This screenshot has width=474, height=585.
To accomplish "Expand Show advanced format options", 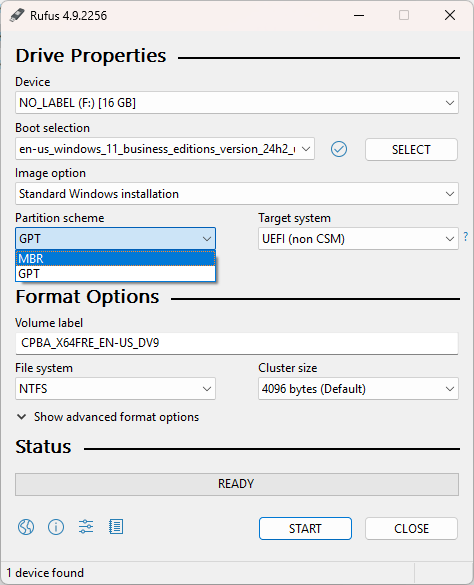I will [x=108, y=417].
